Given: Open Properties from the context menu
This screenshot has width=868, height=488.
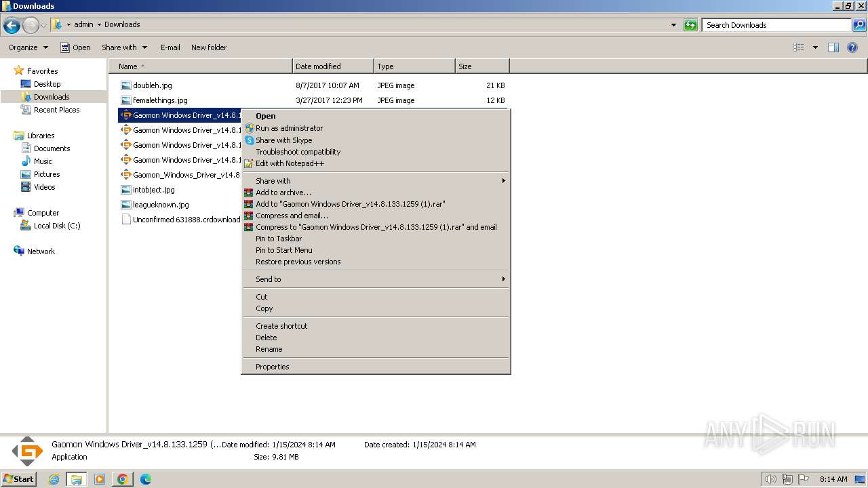Looking at the screenshot, I should tap(272, 367).
